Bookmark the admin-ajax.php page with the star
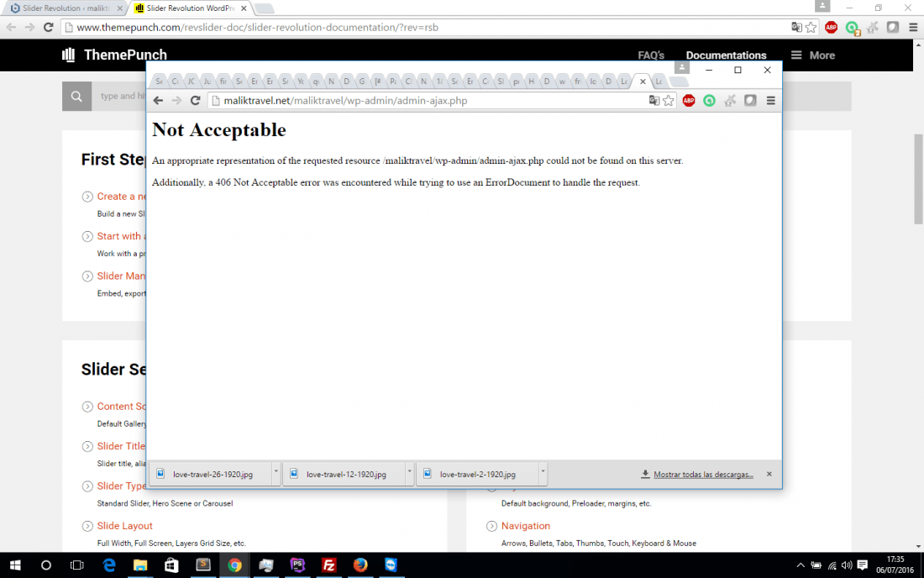 click(x=669, y=101)
